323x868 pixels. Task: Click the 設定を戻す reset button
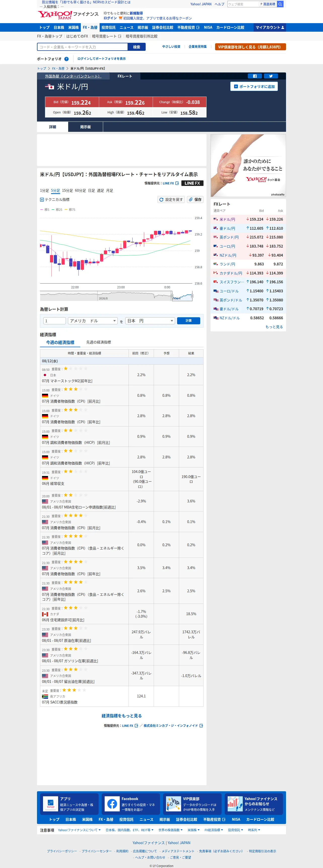171,200
